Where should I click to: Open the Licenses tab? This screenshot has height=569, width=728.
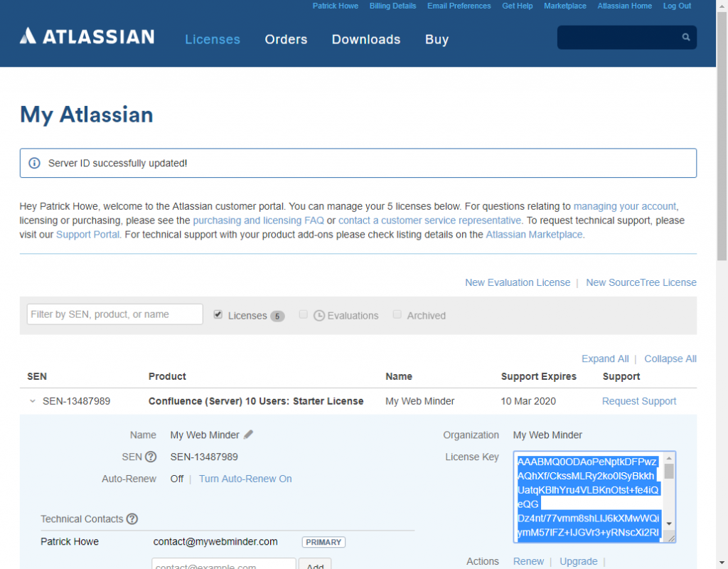(213, 40)
